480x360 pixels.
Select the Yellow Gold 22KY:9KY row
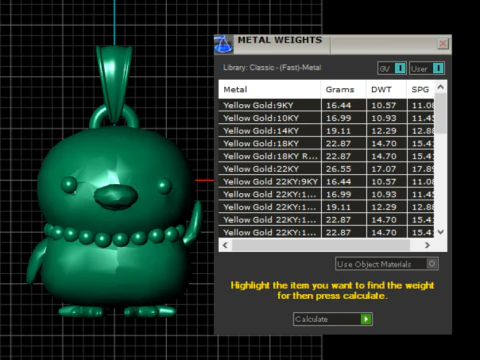point(326,182)
